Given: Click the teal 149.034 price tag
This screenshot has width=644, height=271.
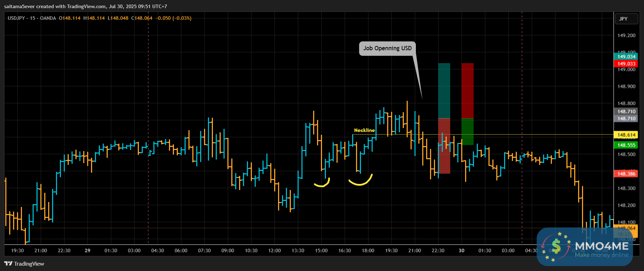Looking at the screenshot, I should point(626,57).
